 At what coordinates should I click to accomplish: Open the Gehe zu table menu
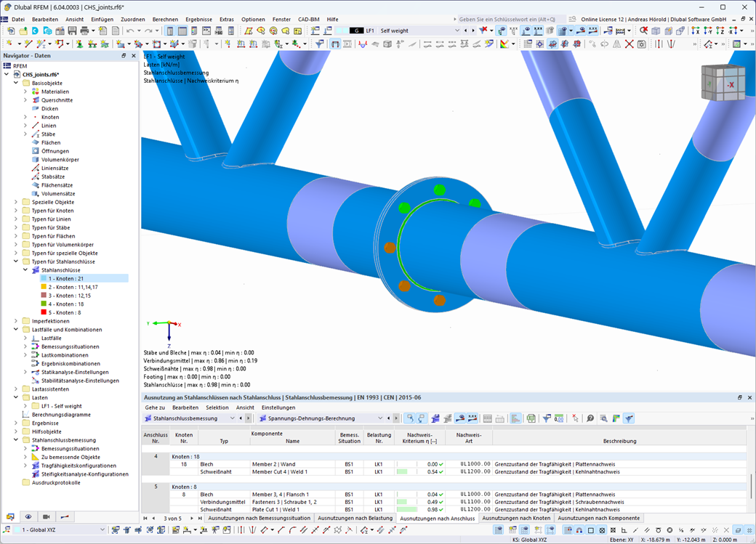155,407
